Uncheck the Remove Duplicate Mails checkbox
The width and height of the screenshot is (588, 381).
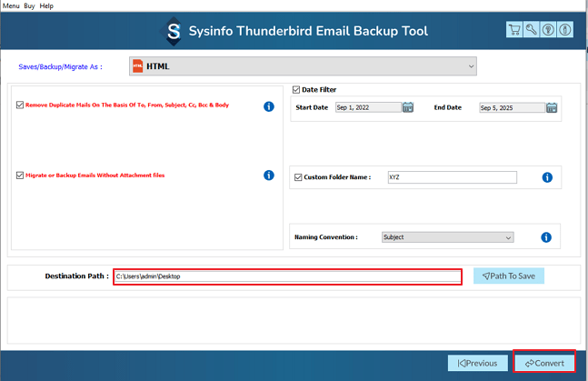(20, 105)
